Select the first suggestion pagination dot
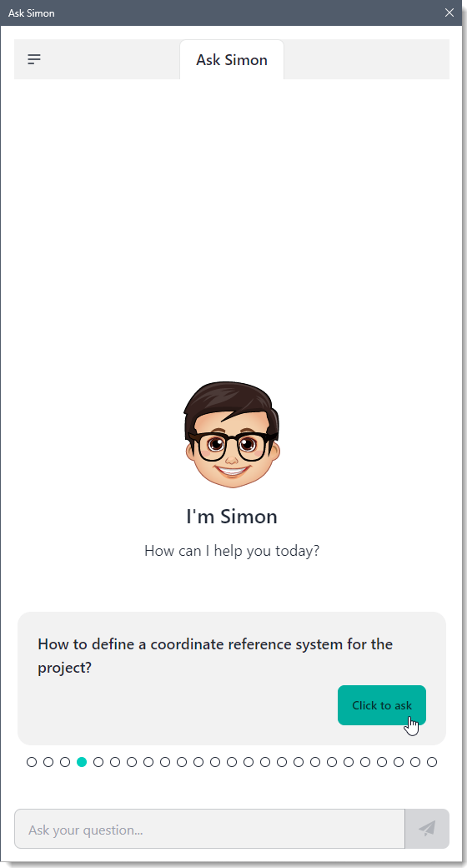Viewport: 467px width, 868px height. (x=32, y=762)
